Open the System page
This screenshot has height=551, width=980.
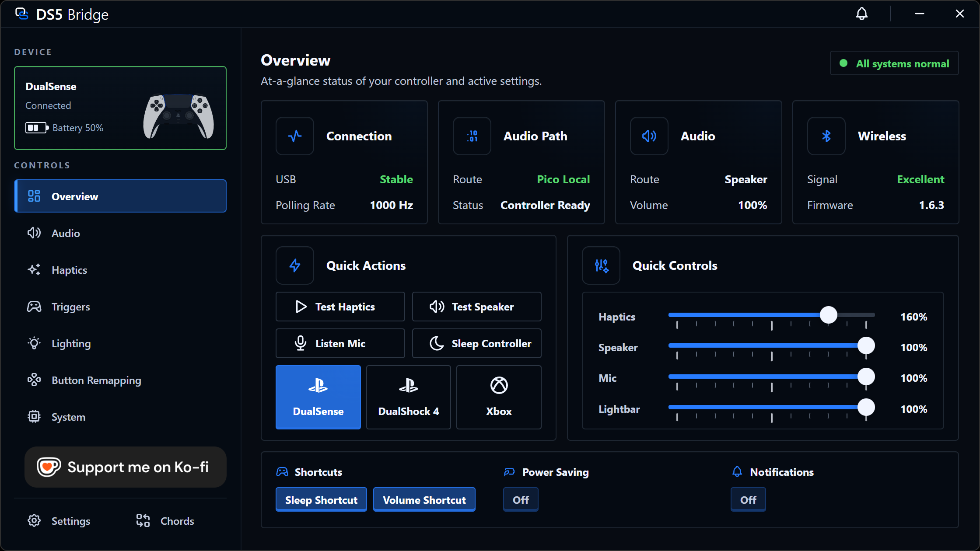(120, 417)
